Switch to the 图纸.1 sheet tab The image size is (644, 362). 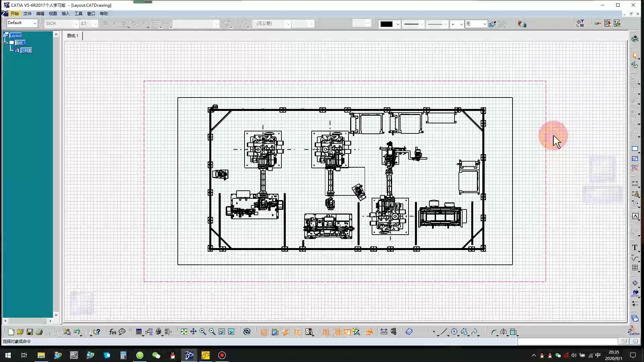(x=72, y=36)
